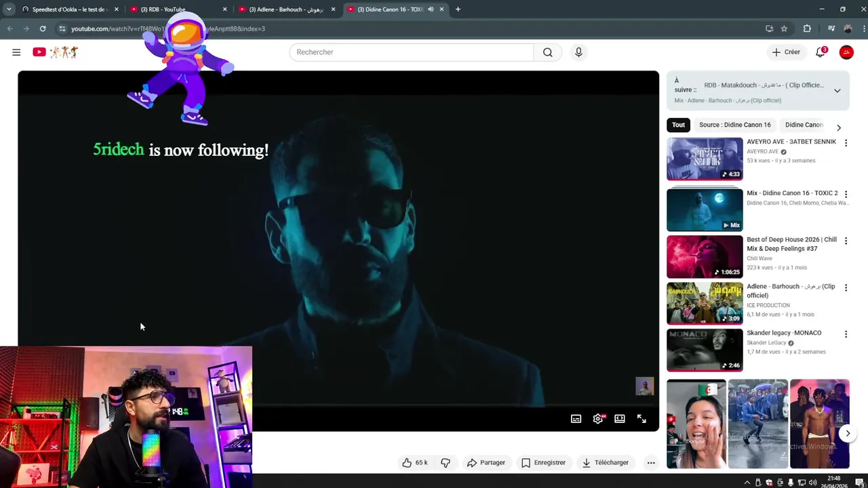Select the Tout filter chip
This screenshot has height=488, width=868.
coord(678,125)
